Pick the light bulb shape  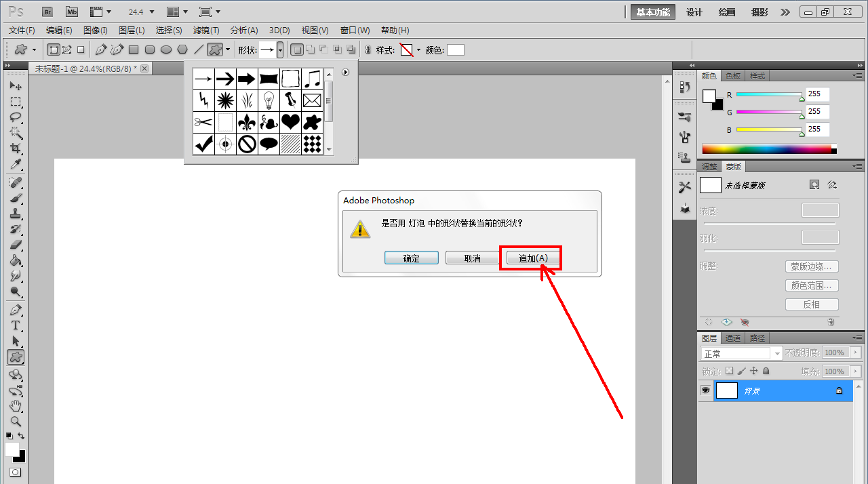pos(269,100)
